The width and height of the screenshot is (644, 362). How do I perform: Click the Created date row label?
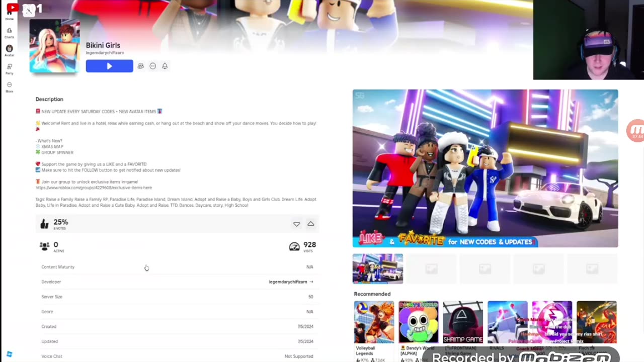click(49, 326)
